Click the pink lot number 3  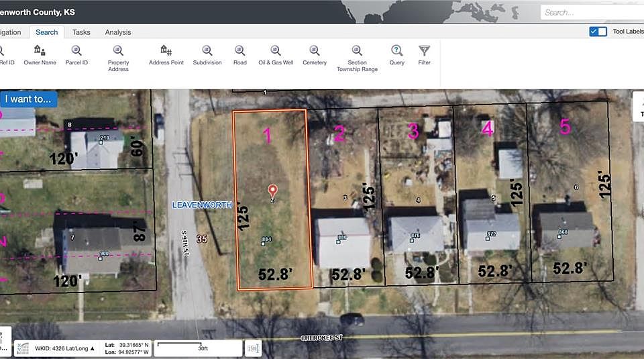coord(413,131)
